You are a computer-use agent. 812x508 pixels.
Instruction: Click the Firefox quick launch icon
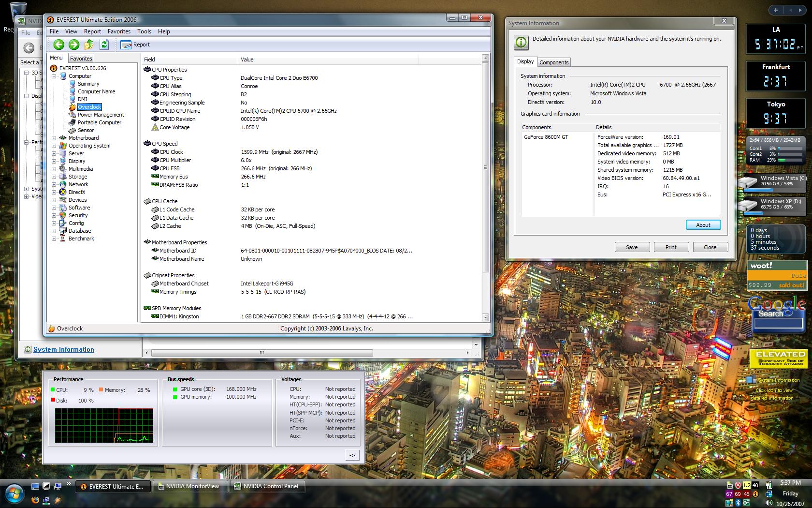[x=35, y=500]
